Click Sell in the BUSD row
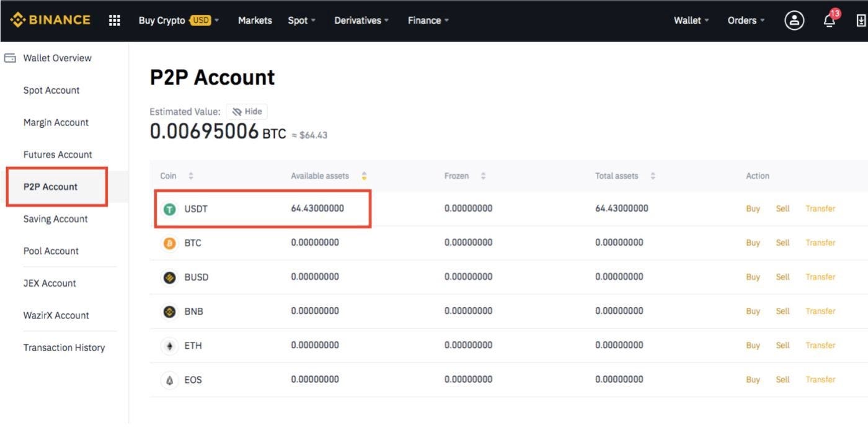This screenshot has height=435, width=868. (782, 277)
